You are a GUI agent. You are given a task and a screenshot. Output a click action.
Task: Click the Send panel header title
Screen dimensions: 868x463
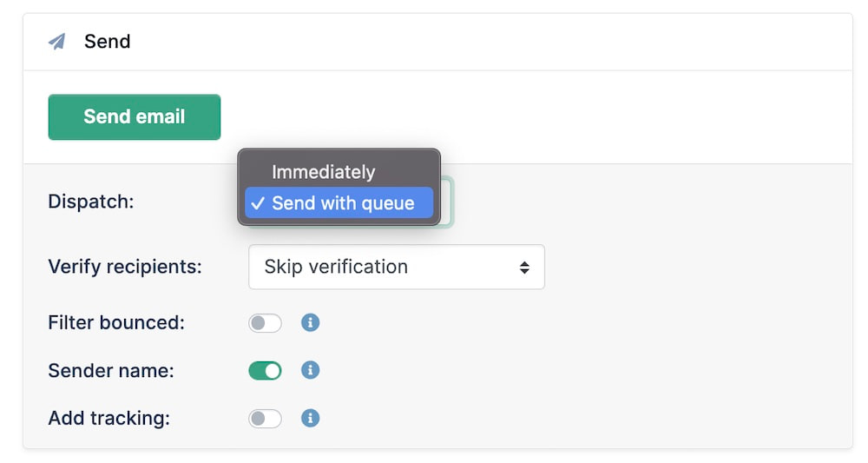[108, 42]
